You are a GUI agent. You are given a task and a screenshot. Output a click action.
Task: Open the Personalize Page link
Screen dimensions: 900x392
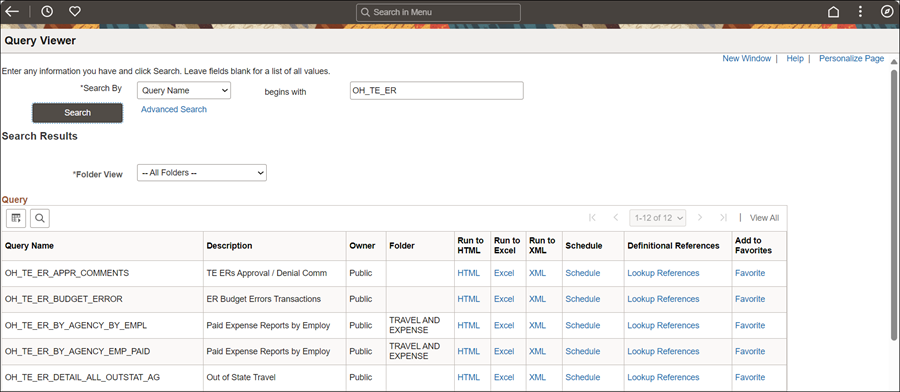click(x=851, y=59)
